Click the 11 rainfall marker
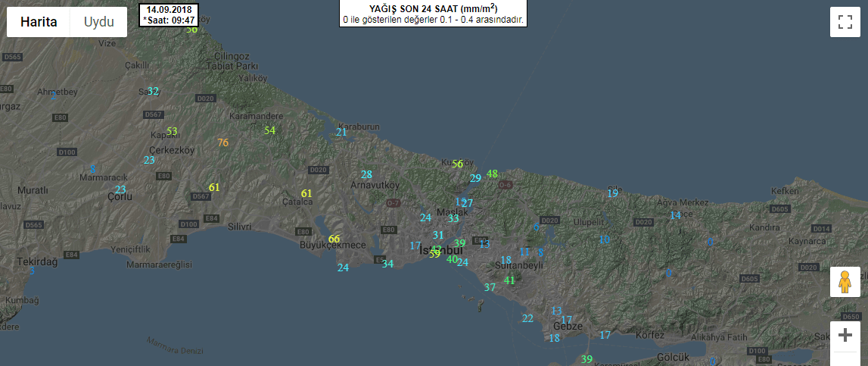Screen dimensions: 868x366 [x=524, y=252]
